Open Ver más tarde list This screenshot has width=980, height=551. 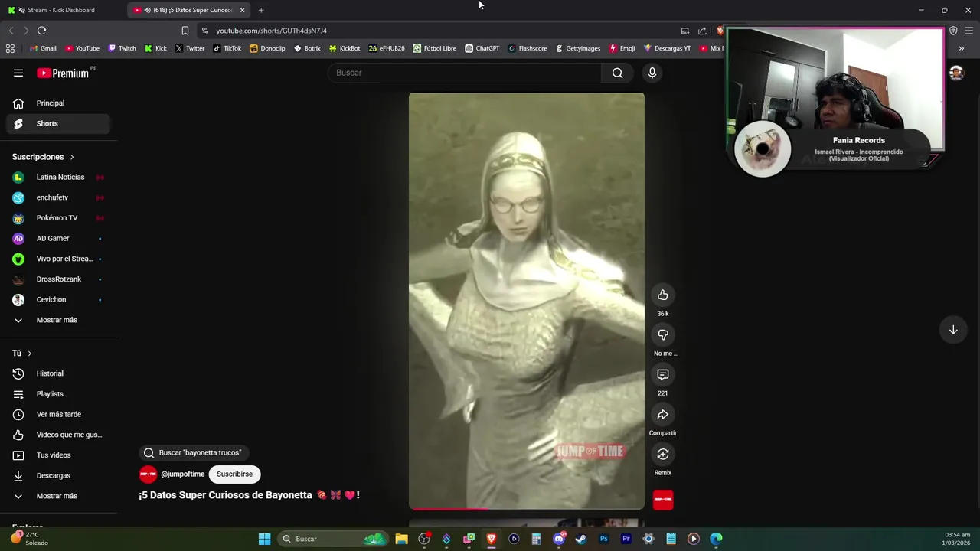[58, 414]
